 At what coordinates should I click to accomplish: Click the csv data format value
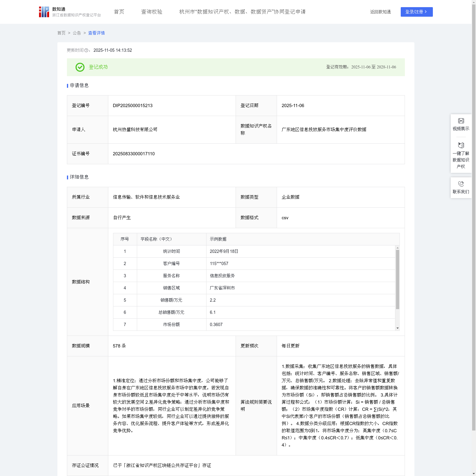tap(285, 218)
